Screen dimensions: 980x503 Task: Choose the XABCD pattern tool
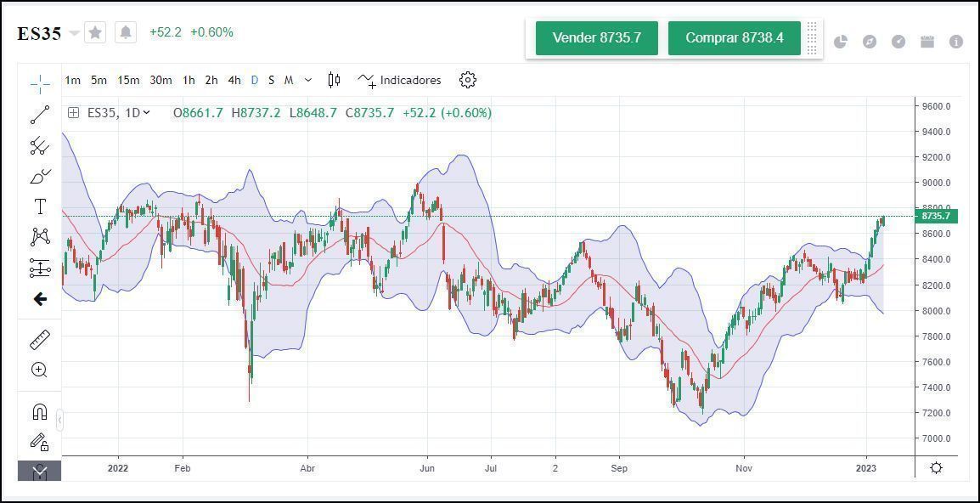[x=38, y=236]
